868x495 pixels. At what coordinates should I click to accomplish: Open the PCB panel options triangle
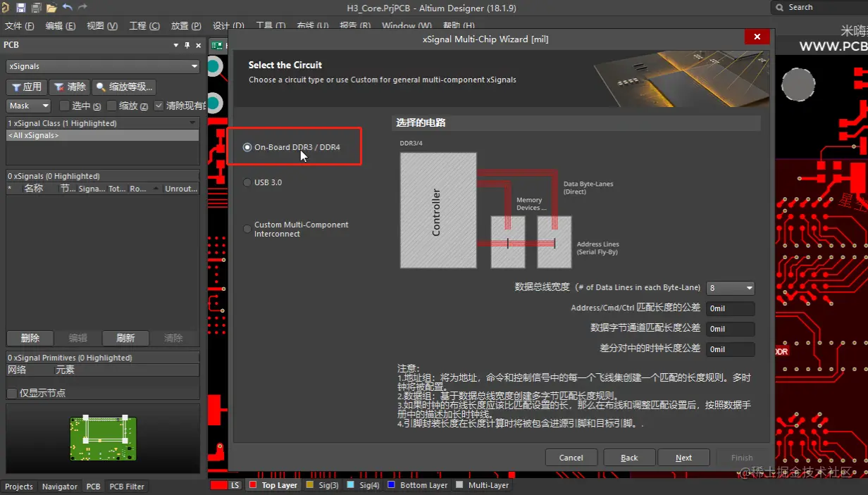176,45
